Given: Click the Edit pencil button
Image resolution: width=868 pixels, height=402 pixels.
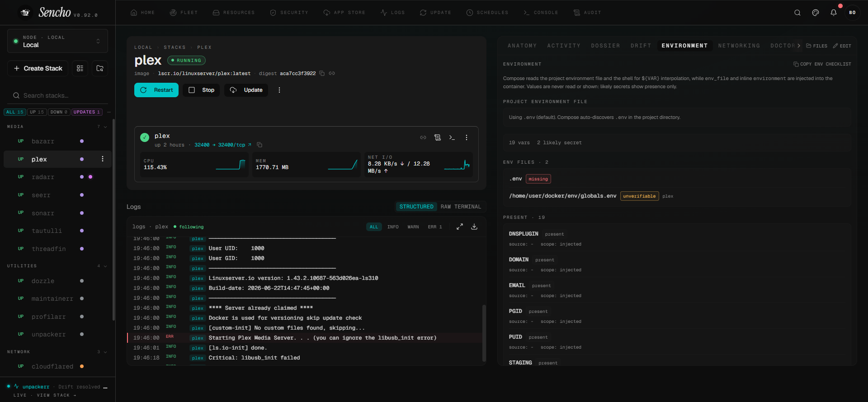Looking at the screenshot, I should pos(842,46).
